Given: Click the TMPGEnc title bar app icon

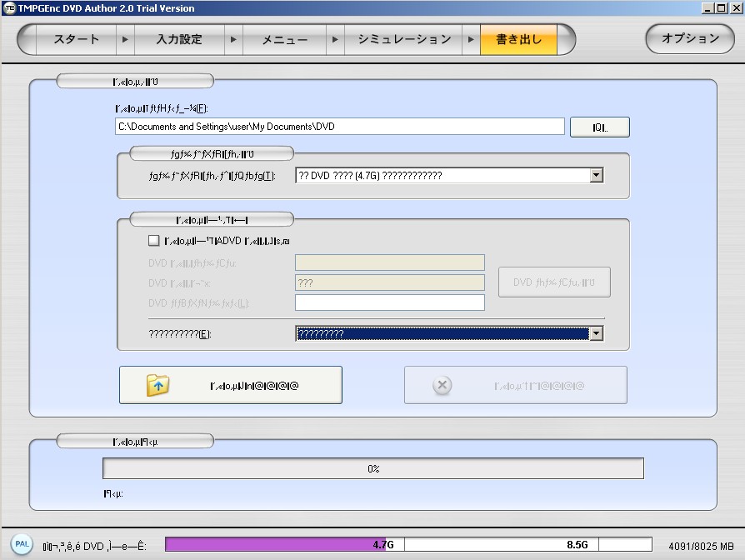Looking at the screenshot, I should point(9,8).
